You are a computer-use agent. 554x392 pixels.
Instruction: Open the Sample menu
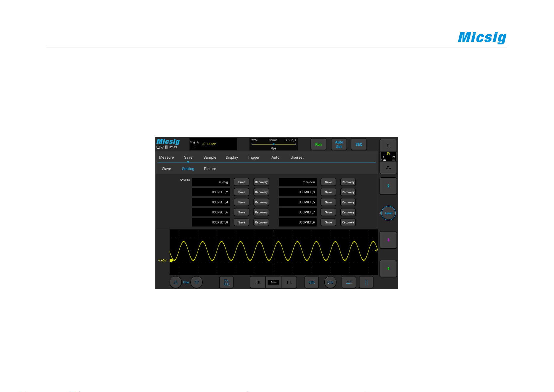pyautogui.click(x=210, y=158)
